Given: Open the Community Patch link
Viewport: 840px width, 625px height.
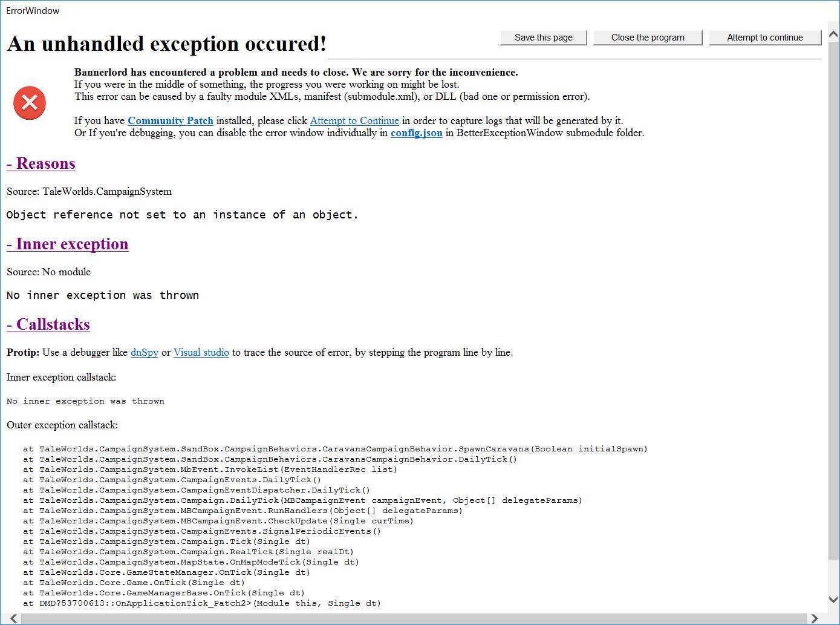Looking at the screenshot, I should coord(171,120).
